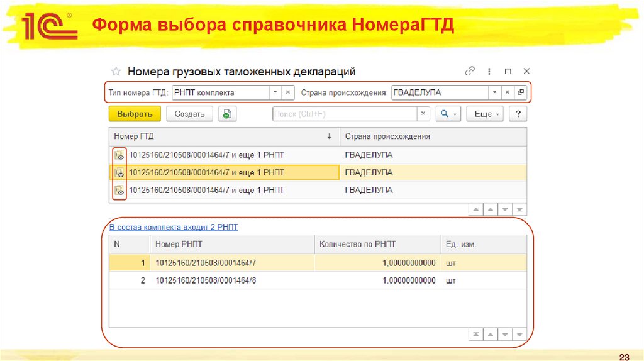Open help with the question mark button

pos(518,114)
